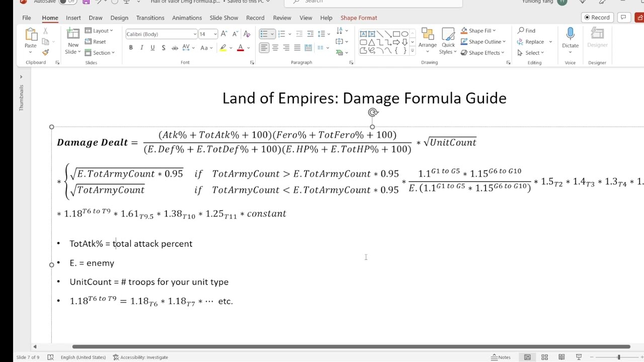Switch to the Animations tab
Screen dimensions: 644x362
tap(187, 18)
